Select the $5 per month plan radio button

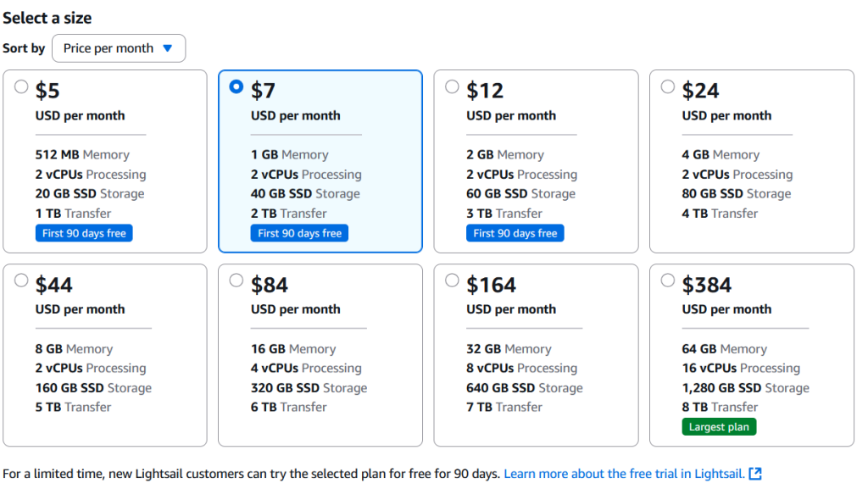coord(21,87)
